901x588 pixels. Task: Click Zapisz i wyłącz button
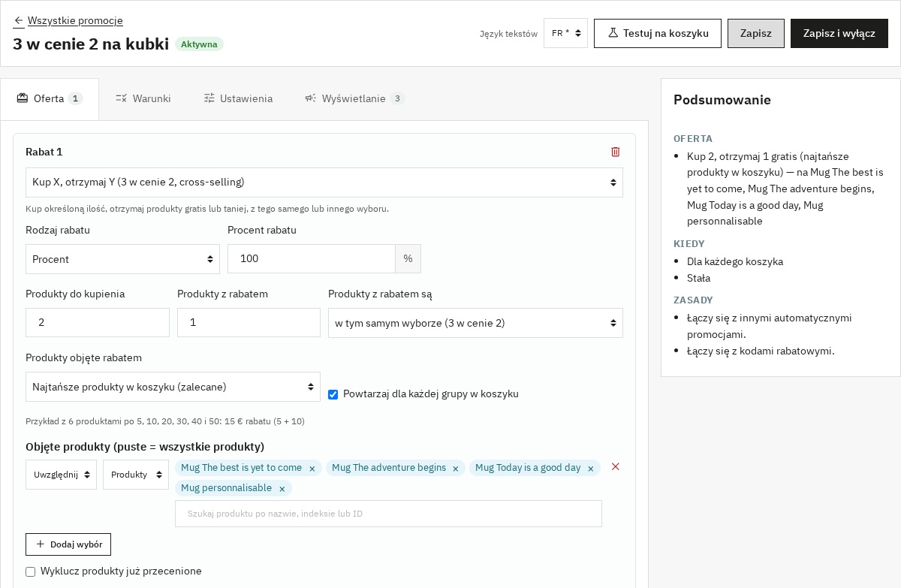839,33
